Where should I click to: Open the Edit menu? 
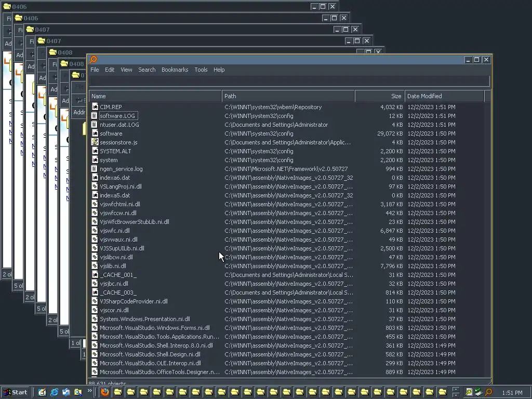click(x=110, y=70)
